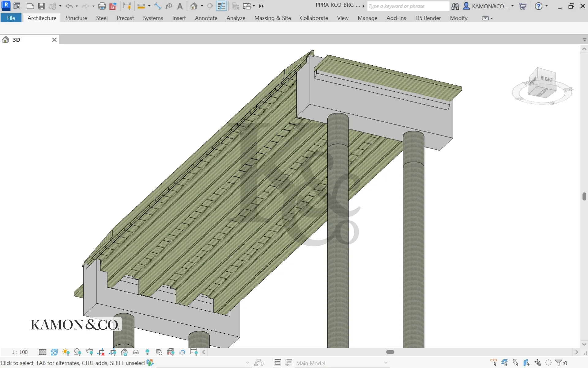This screenshot has height=368, width=588.
Task: Open the Main Model design option dropdown
Action: coord(342,363)
